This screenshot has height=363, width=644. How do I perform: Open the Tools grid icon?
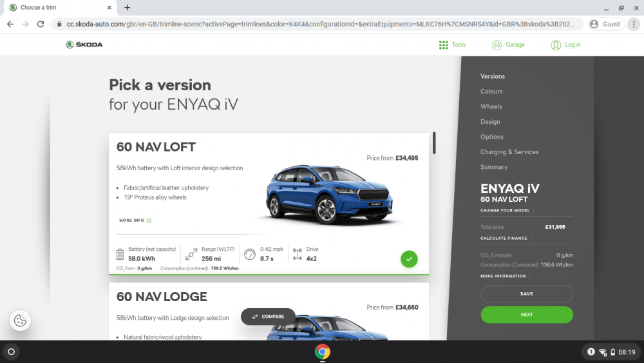point(443,44)
